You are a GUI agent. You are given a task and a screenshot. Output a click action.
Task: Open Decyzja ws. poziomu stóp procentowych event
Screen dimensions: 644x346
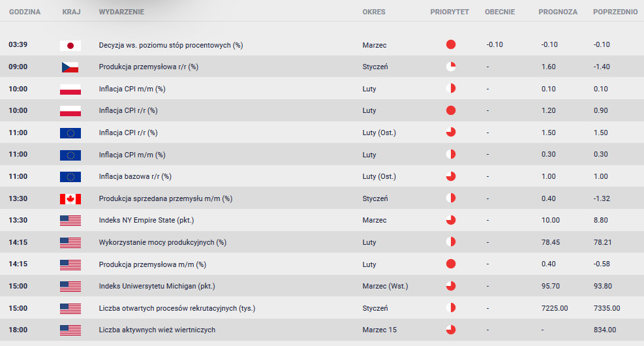pyautogui.click(x=171, y=45)
